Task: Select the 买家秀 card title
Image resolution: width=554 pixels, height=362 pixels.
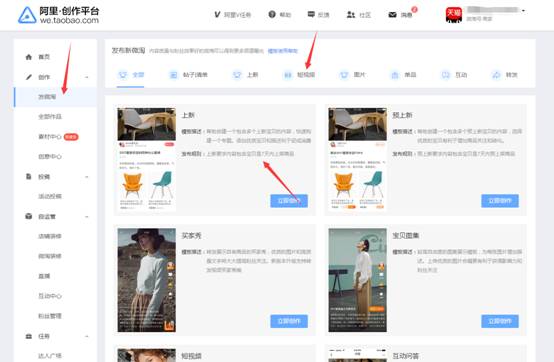Action: pos(191,236)
